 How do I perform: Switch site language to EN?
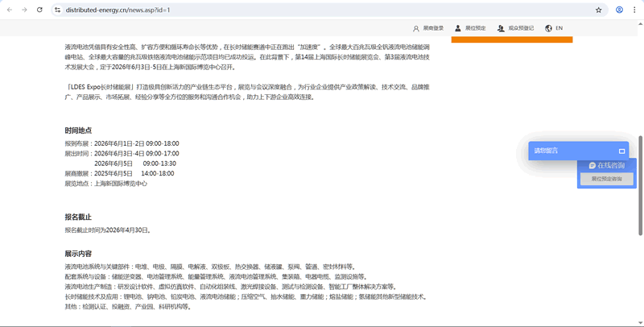pyautogui.click(x=559, y=28)
